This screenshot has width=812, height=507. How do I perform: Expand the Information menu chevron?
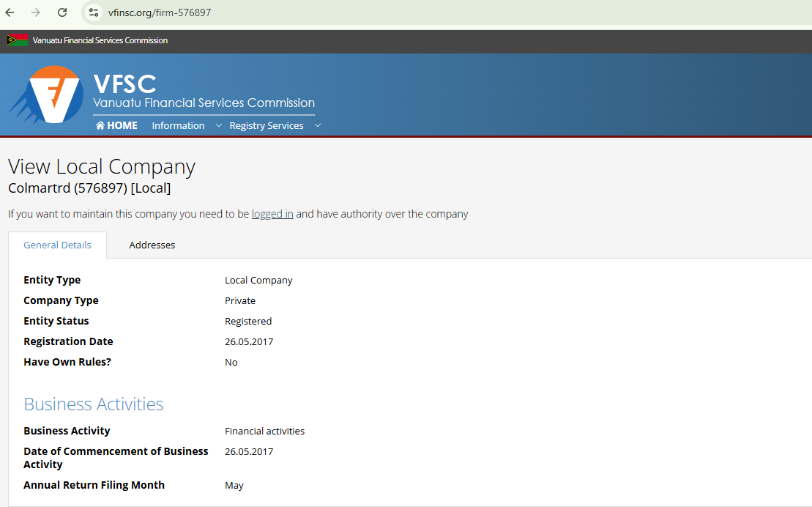point(218,125)
